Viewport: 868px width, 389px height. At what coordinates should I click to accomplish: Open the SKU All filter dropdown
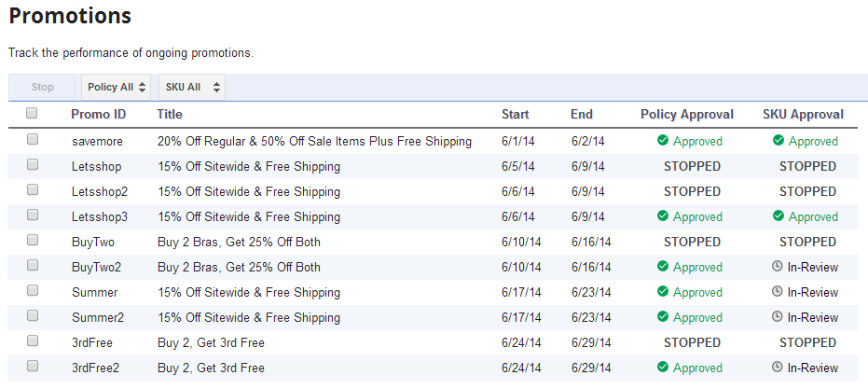192,88
